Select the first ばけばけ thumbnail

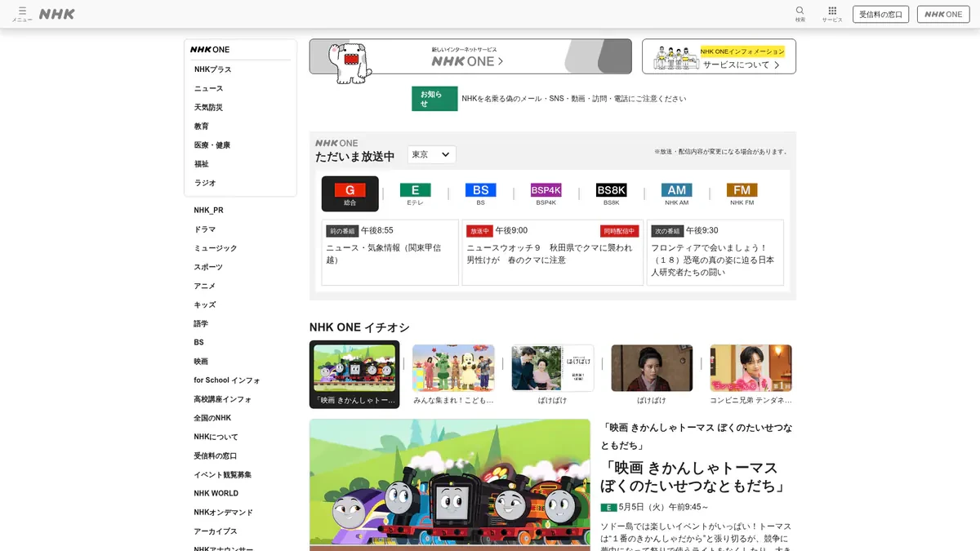coord(552,374)
